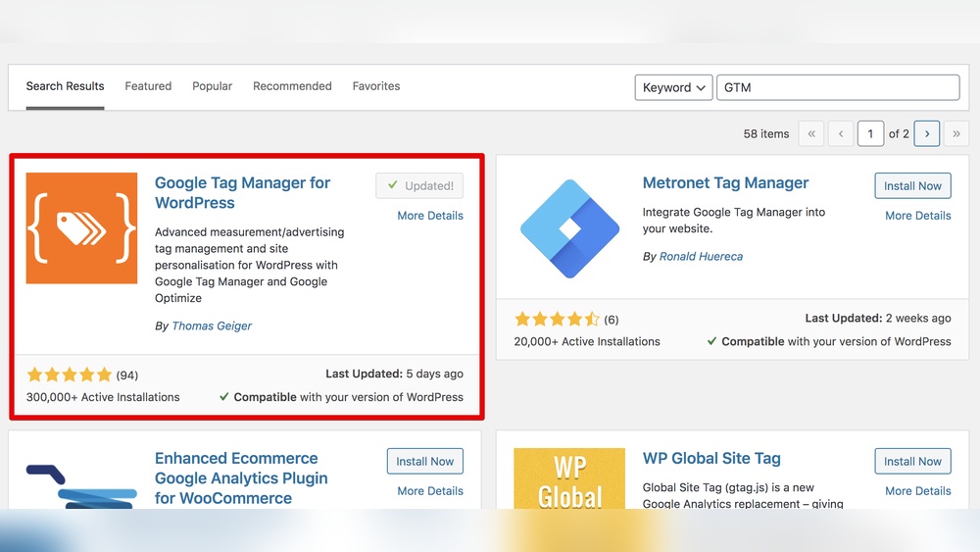Open More Details for Metronet Tag Manager
The width and height of the screenshot is (980, 552).
[x=918, y=216]
